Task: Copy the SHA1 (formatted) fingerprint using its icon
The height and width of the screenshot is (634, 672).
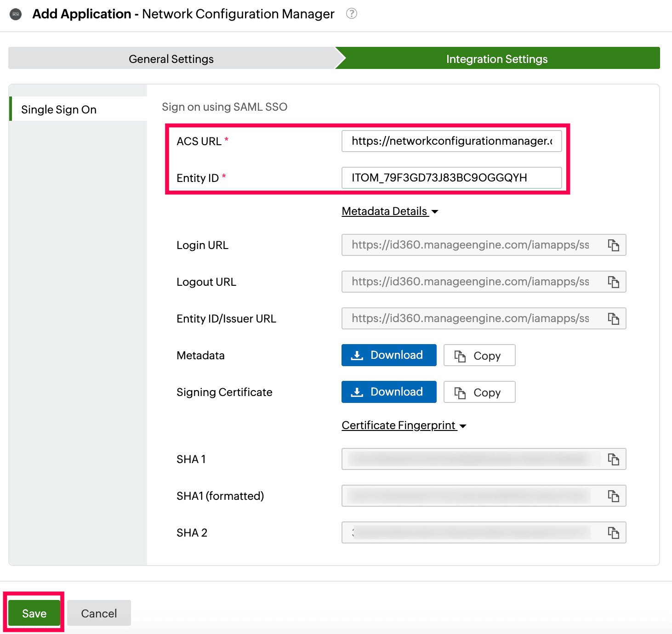Action: pyautogui.click(x=614, y=496)
